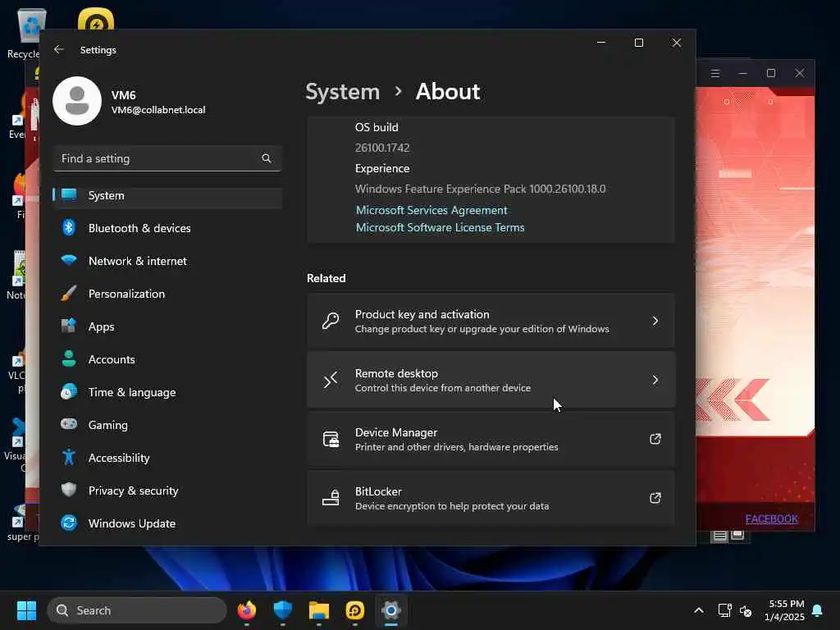Open clock and date 5:55 PM
The image size is (840, 630).
[x=785, y=610]
